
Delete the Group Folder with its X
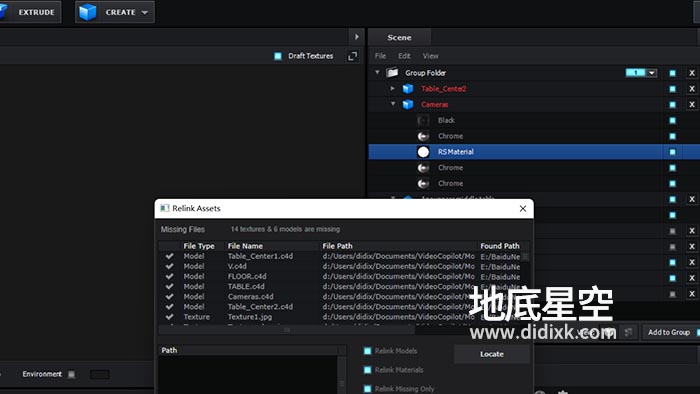coord(692,73)
